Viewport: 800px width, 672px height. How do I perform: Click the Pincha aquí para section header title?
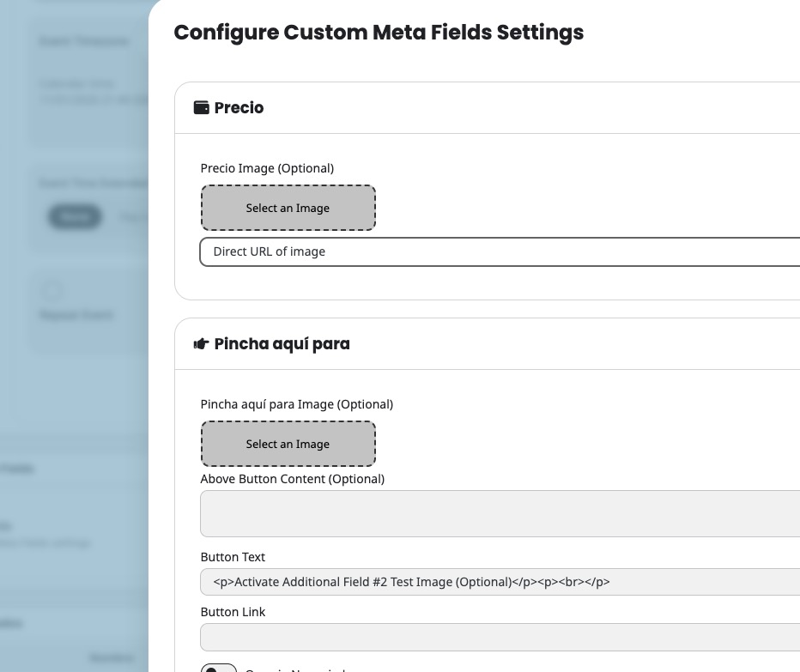click(x=282, y=344)
